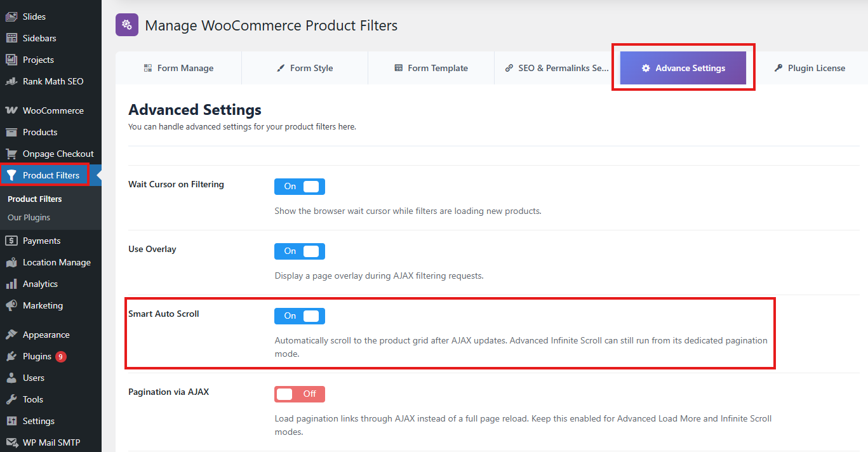Open the Appearance menu item
868x452 pixels.
(51, 335)
